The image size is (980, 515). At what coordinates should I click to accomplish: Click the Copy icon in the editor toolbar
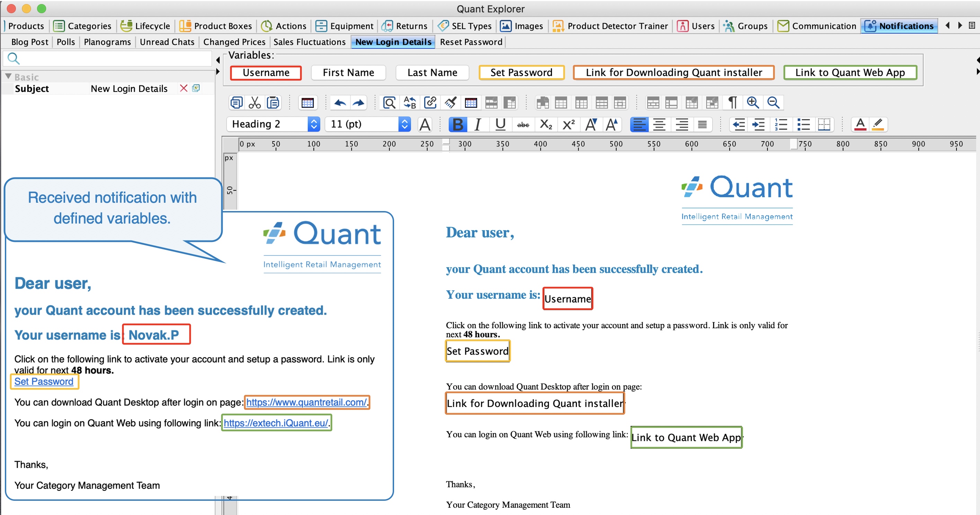236,102
